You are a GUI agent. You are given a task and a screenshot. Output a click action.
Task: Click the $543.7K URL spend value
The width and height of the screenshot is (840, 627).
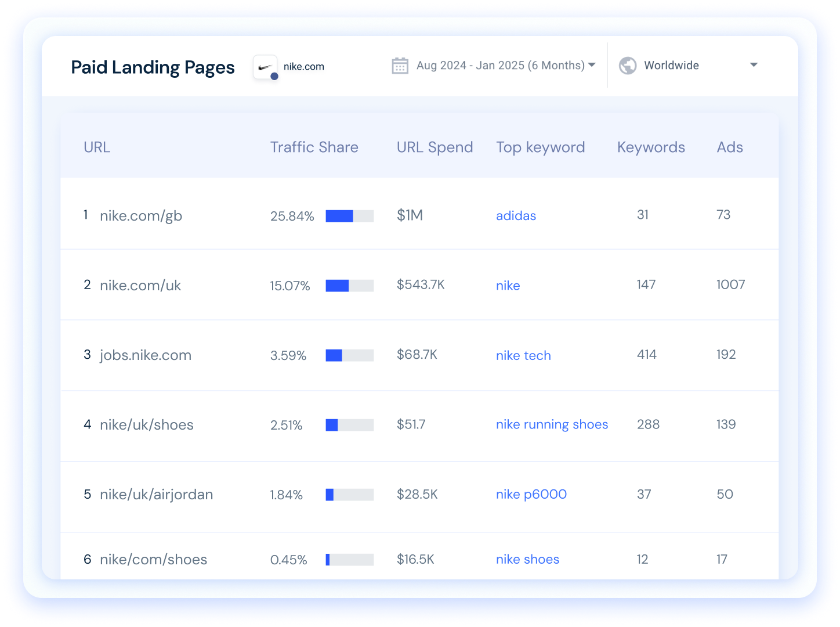[x=421, y=285]
